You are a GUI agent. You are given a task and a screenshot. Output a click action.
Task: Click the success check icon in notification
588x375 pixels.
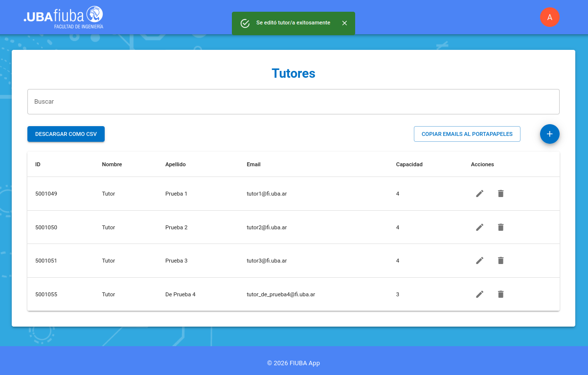pos(245,23)
